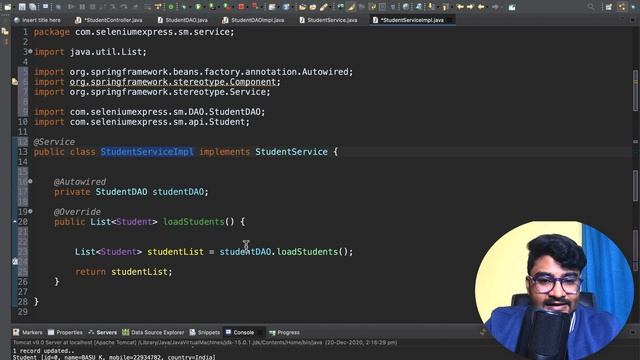This screenshot has height=360, width=640.
Task: Collapse the method fold marker on line 19
Action: (x=31, y=211)
